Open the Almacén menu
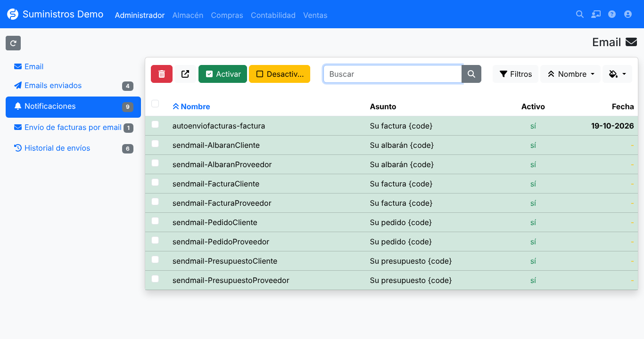This screenshot has height=339, width=644. pyautogui.click(x=188, y=15)
